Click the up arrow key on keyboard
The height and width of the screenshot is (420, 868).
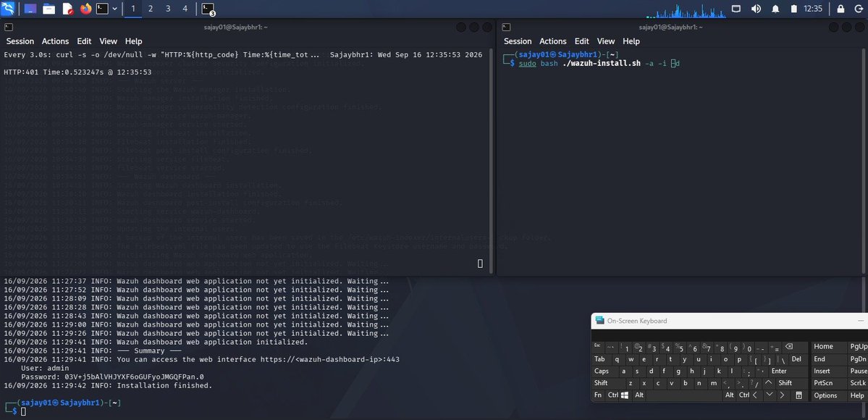769,383
